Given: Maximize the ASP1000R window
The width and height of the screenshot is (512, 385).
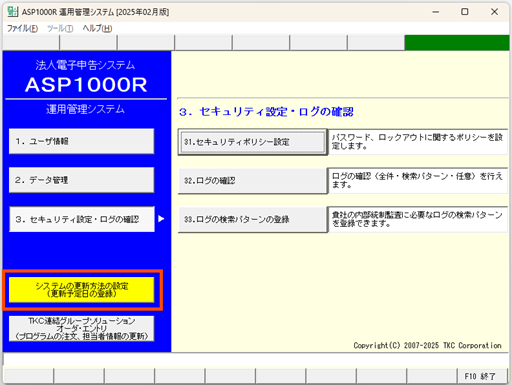Looking at the screenshot, I should [x=465, y=12].
